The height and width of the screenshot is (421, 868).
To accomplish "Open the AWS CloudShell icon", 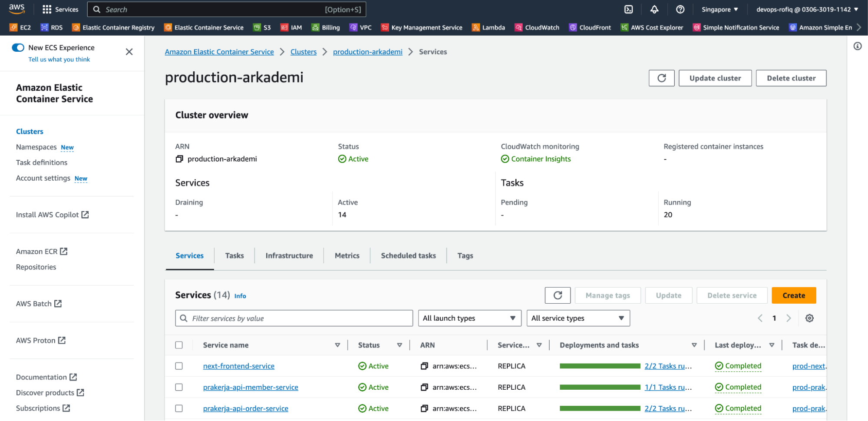I will (x=628, y=10).
